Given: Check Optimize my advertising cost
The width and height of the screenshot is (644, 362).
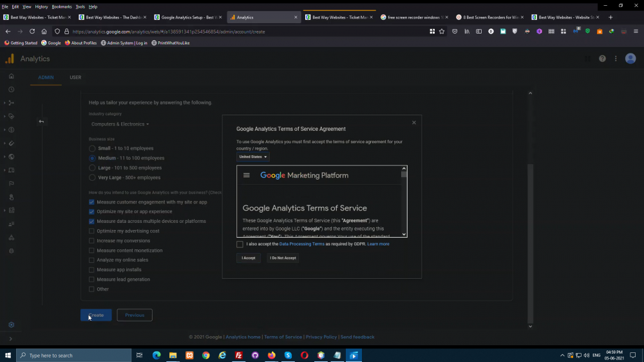Looking at the screenshot, I should pos(91,231).
